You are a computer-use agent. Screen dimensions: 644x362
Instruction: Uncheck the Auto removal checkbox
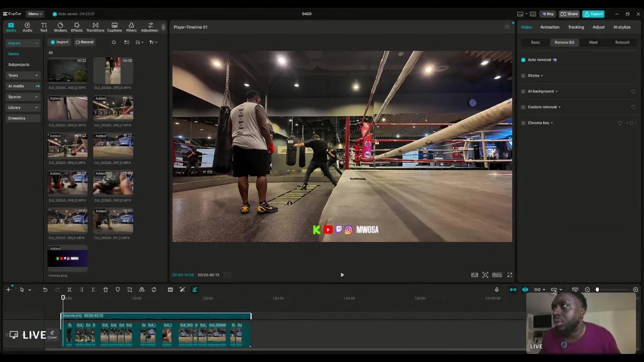[x=523, y=60]
